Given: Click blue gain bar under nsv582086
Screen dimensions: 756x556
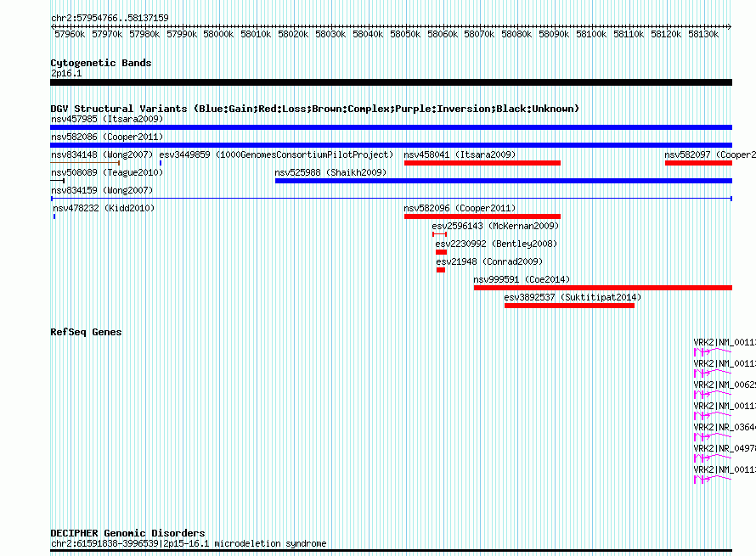Looking at the screenshot, I should point(391,145).
